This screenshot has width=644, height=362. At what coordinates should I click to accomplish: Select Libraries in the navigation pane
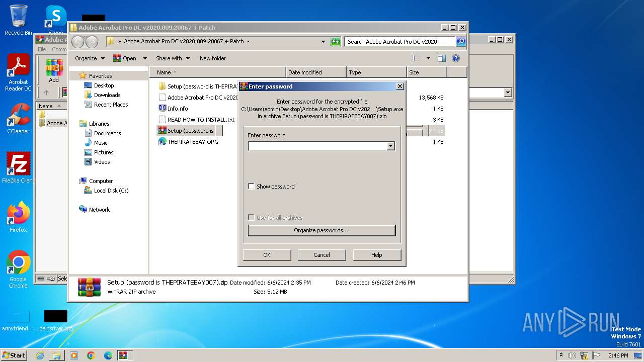click(99, 124)
